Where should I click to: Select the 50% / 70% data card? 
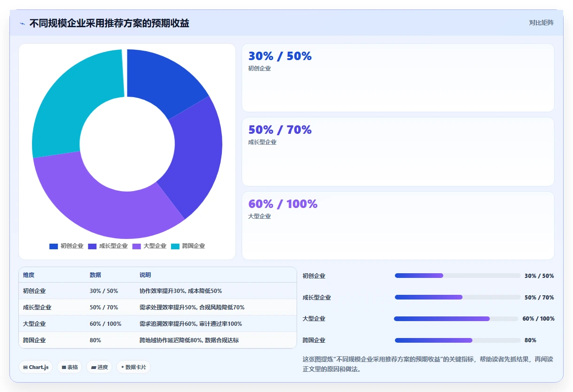[398, 152]
